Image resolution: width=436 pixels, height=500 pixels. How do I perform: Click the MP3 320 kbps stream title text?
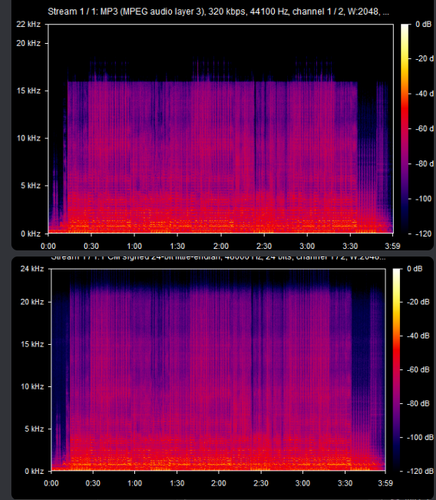[218, 12]
